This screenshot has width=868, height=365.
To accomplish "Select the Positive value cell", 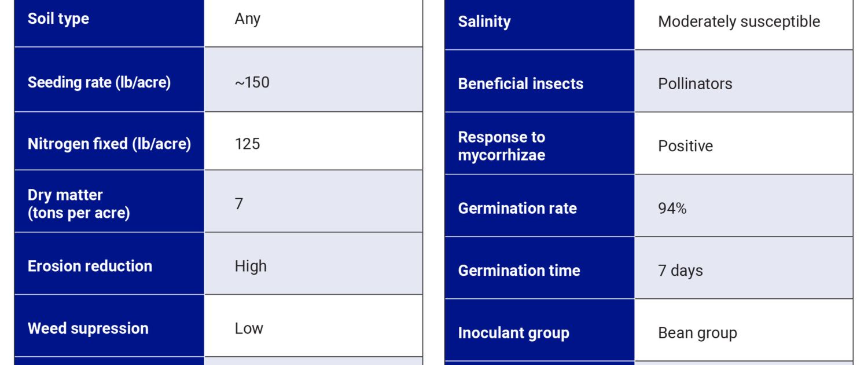I will pos(685,146).
